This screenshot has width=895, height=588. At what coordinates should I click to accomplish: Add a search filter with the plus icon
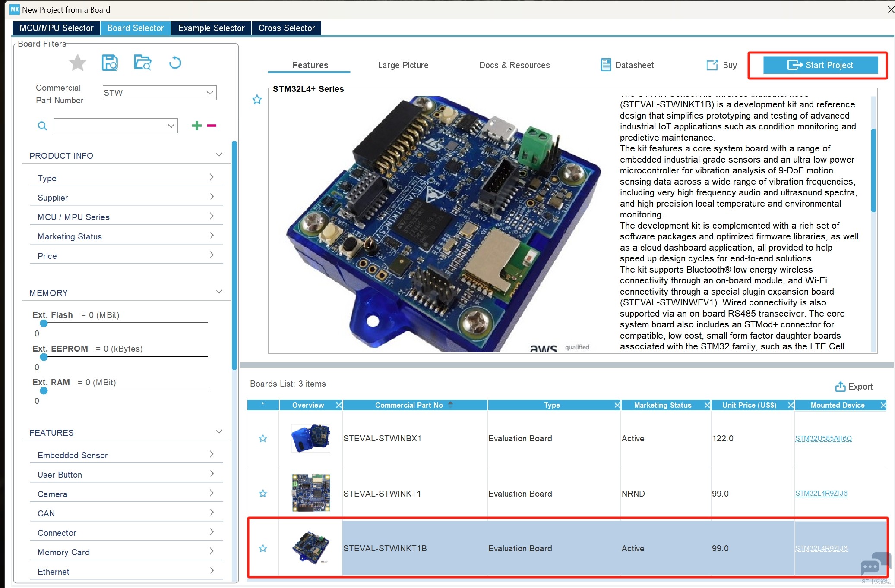[196, 126]
